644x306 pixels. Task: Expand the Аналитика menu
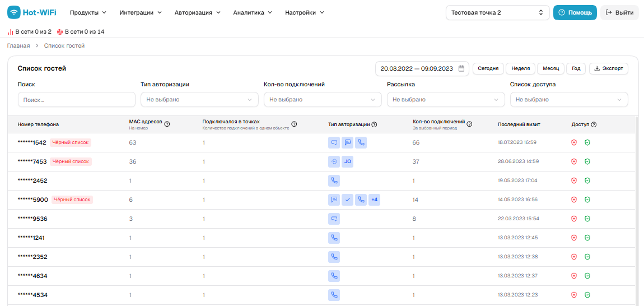point(253,12)
